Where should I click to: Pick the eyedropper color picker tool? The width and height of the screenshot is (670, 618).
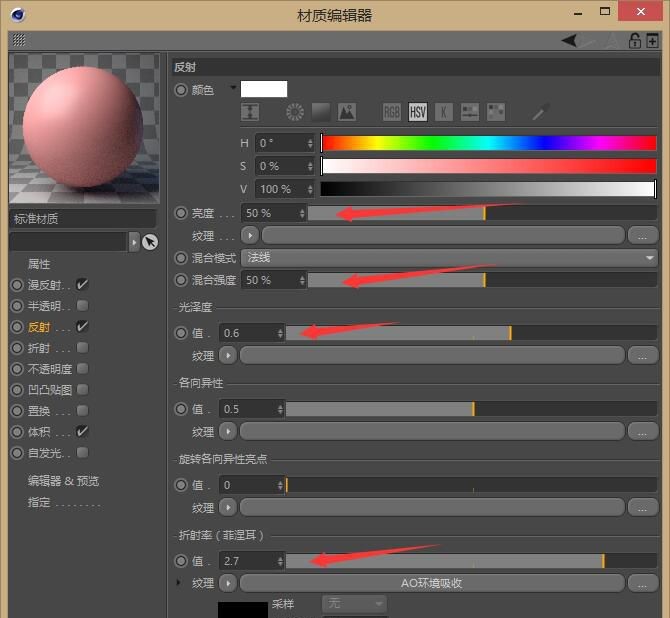tap(541, 112)
